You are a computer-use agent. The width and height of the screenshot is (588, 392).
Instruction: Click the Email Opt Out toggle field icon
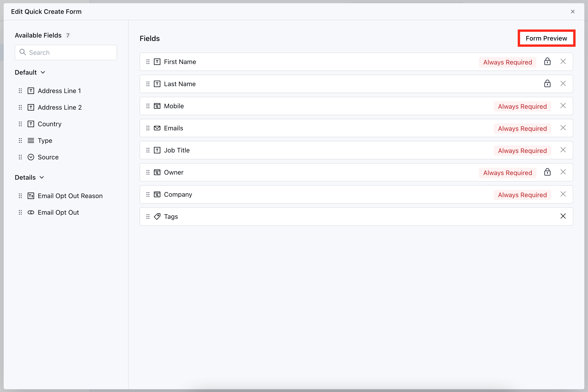[x=31, y=212]
